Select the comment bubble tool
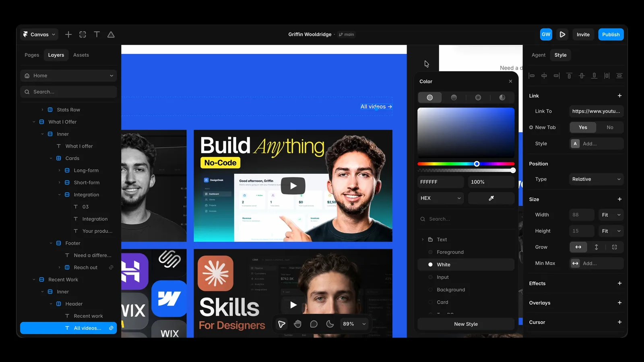Screen dimensions: 644x362 point(314,324)
